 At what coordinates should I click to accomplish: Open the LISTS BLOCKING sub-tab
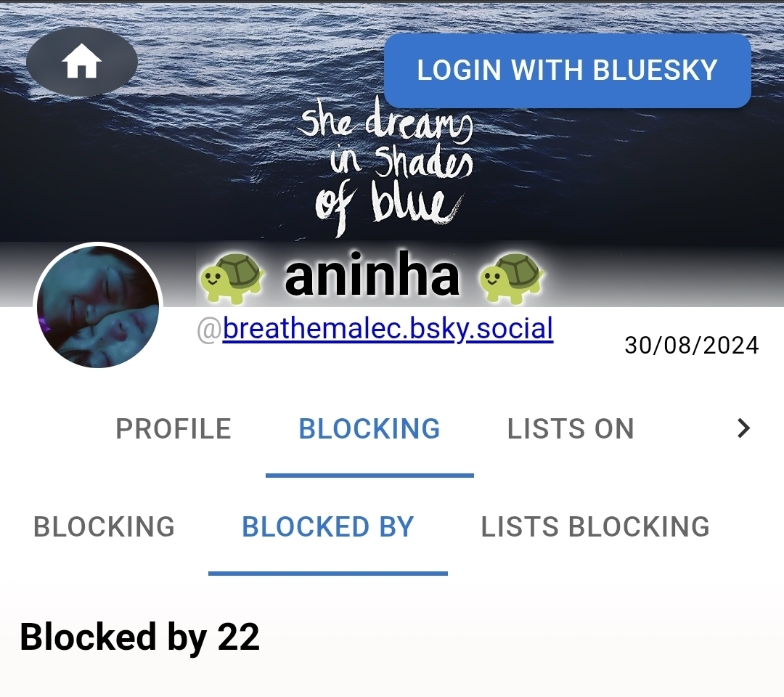click(x=595, y=527)
